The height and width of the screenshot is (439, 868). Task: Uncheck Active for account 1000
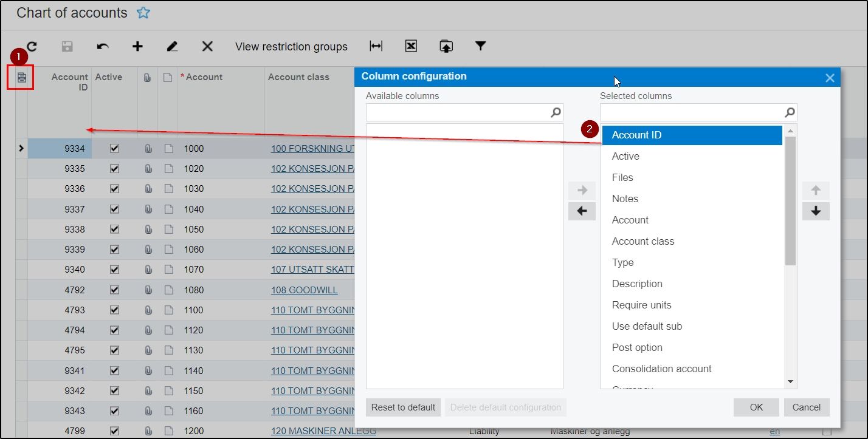pyautogui.click(x=114, y=148)
